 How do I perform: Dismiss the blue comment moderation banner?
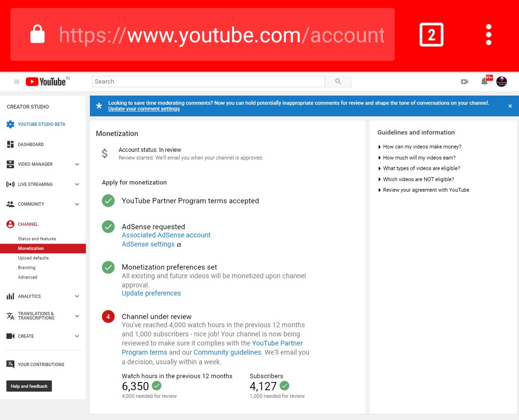tap(510, 106)
